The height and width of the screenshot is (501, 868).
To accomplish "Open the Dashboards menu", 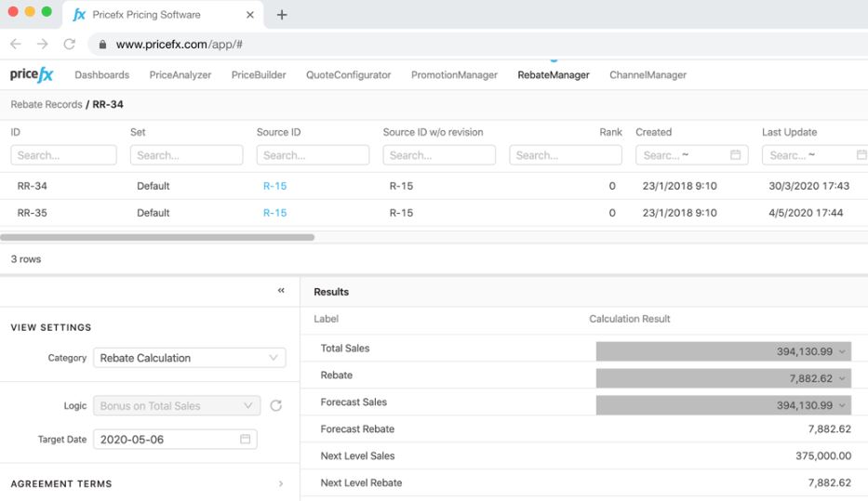I will tap(101, 74).
